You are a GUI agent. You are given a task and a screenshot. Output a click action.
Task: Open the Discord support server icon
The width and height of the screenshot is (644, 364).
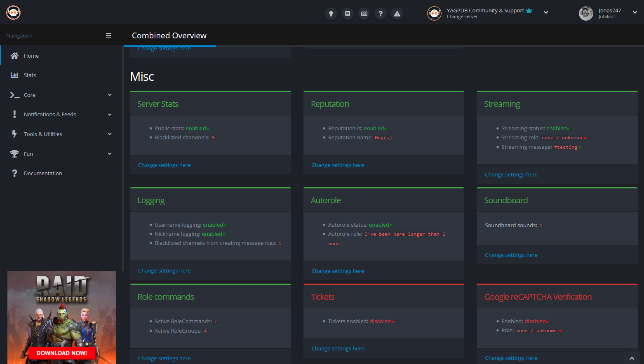pyautogui.click(x=348, y=14)
